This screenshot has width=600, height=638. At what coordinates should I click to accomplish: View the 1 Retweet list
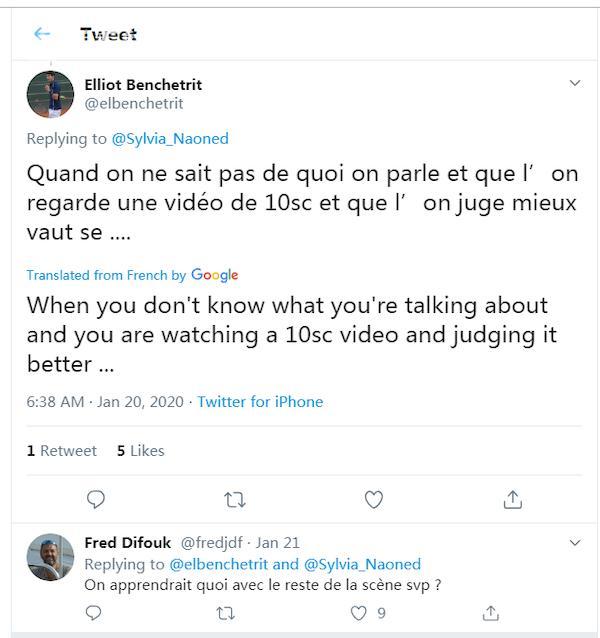(x=62, y=451)
